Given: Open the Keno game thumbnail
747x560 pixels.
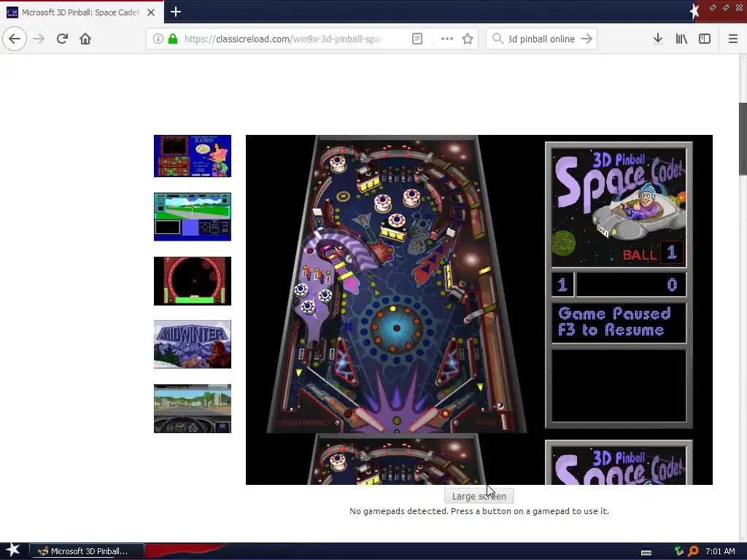Looking at the screenshot, I should [x=193, y=156].
